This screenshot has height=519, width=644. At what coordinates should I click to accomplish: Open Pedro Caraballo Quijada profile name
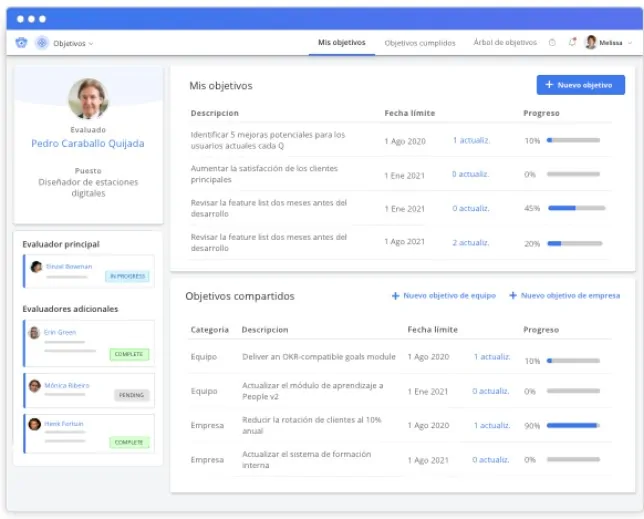88,144
